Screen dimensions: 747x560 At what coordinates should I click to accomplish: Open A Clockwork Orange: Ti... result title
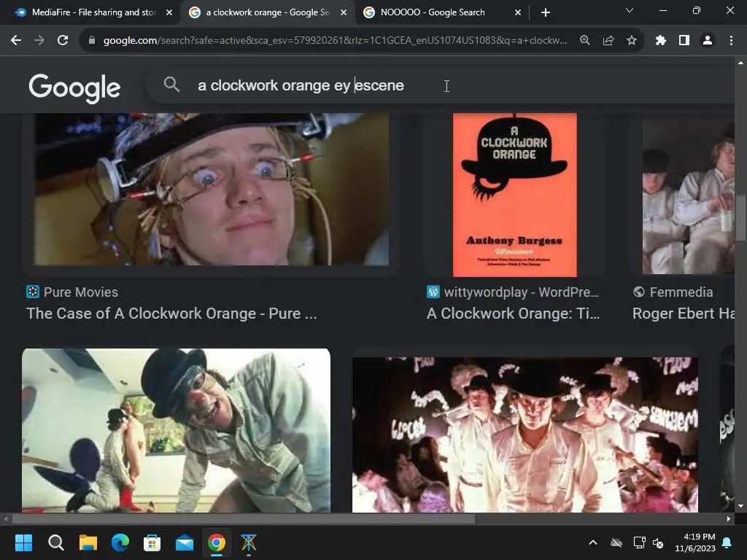coord(513,314)
